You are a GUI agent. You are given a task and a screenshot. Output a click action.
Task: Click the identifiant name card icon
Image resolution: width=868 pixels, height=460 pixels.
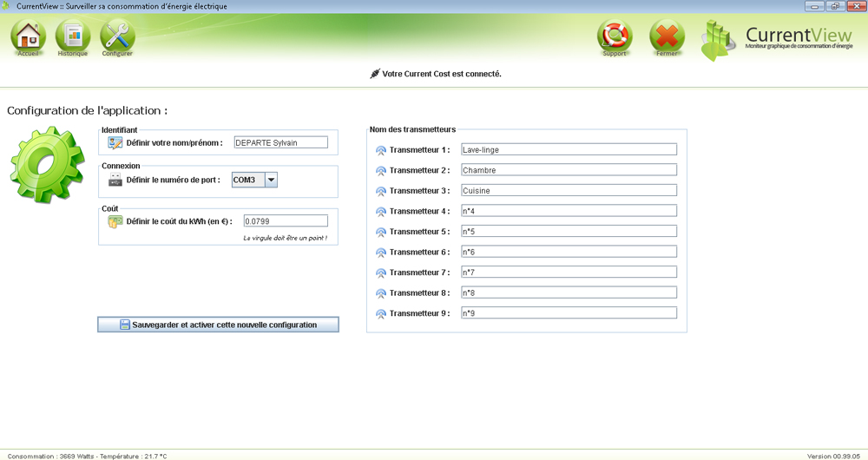(x=115, y=143)
